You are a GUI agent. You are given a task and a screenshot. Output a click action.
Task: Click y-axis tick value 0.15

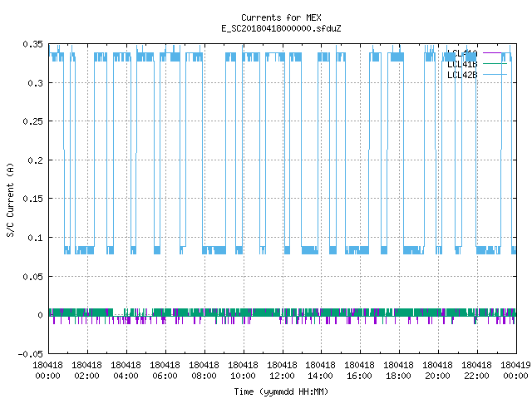[x=33, y=199]
